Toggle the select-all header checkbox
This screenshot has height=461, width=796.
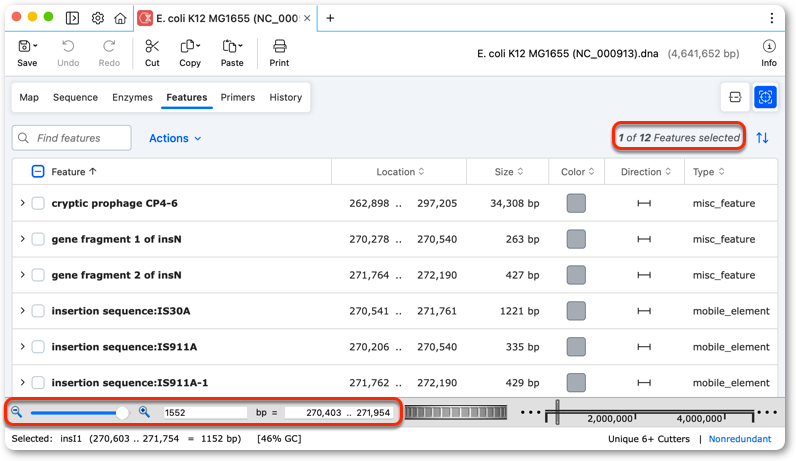(x=38, y=172)
